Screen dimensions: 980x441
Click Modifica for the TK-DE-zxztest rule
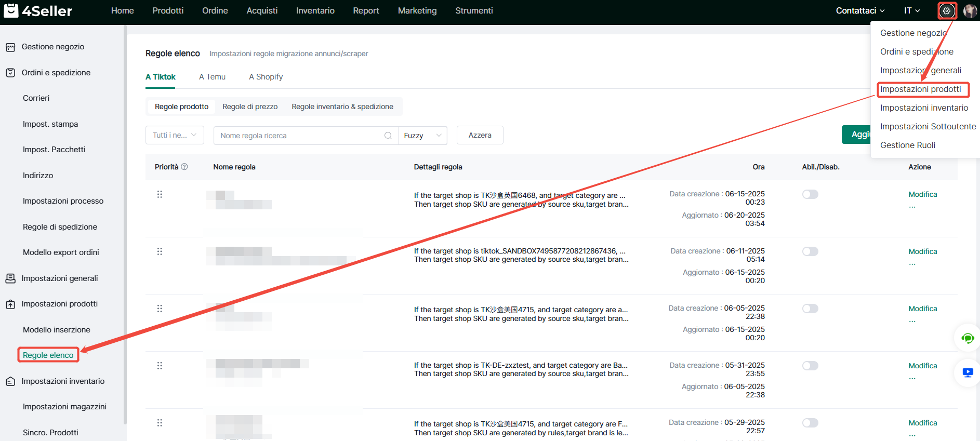coord(923,366)
